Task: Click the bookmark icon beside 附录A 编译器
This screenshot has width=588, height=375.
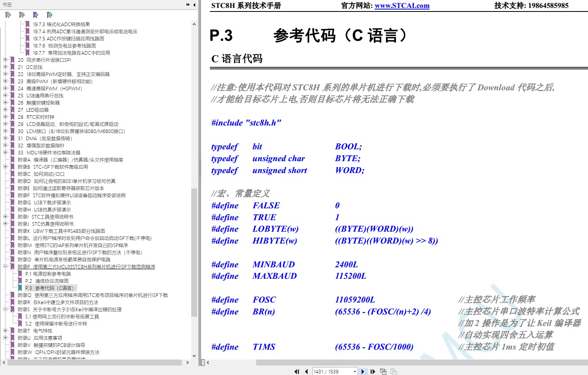Action: point(12,160)
